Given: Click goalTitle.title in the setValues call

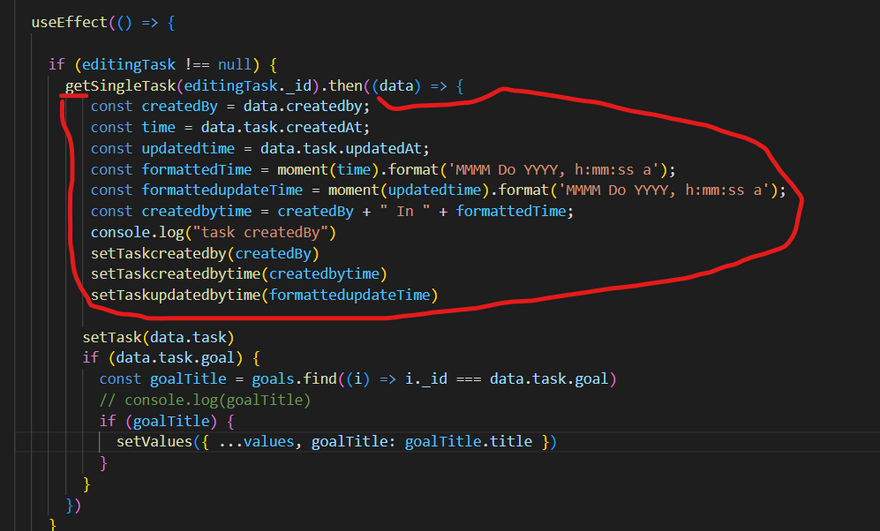Looking at the screenshot, I should click(x=468, y=441).
